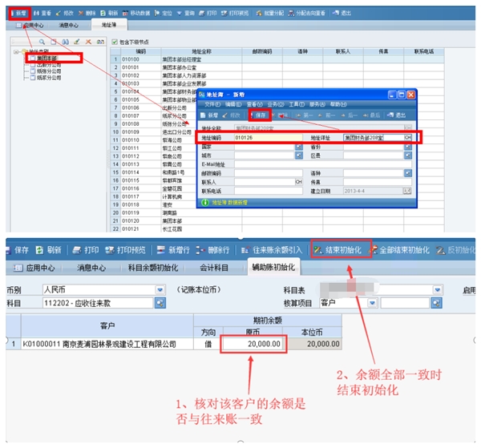481x448 pixels.
Task: Click the 新增 button in top toolbar
Action: [x=16, y=14]
